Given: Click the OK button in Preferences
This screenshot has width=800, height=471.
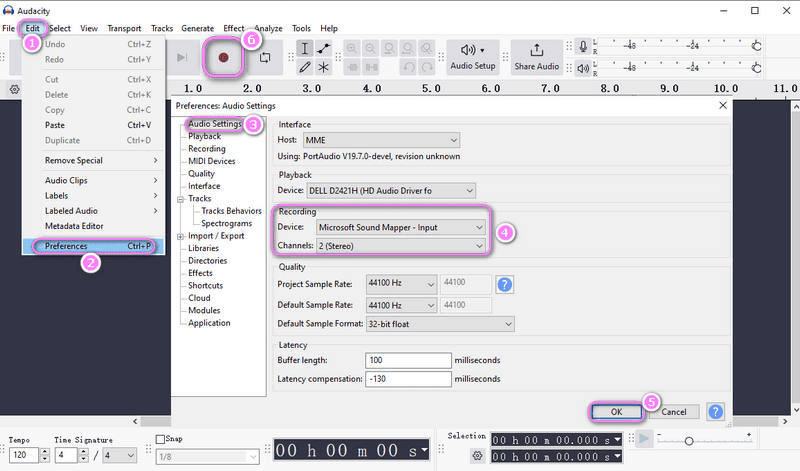Looking at the screenshot, I should 615,411.
